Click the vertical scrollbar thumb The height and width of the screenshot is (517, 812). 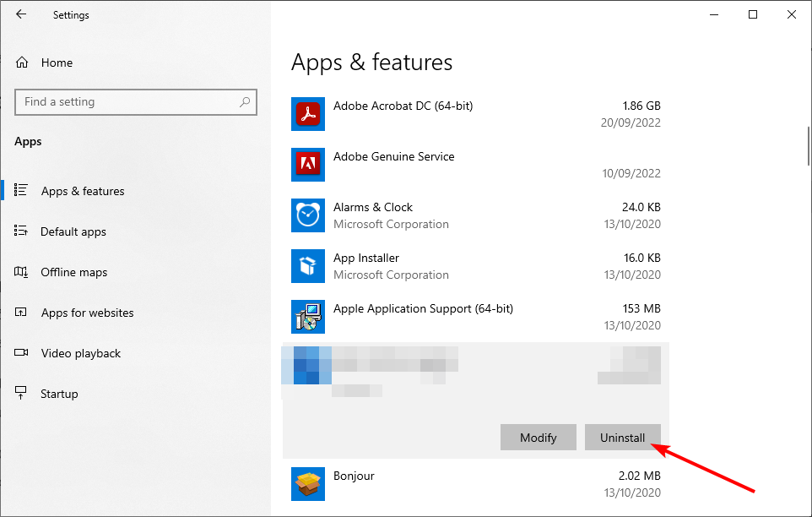click(809, 146)
